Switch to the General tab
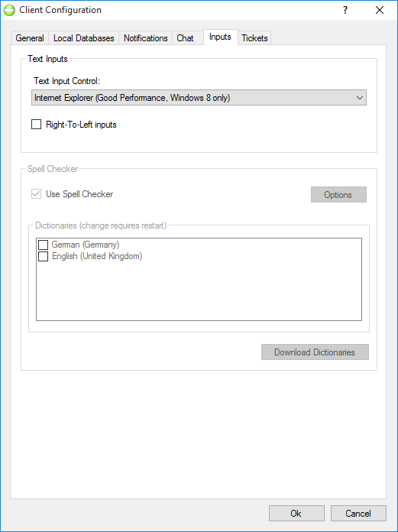Screen dimensions: 398x532 click(x=30, y=38)
